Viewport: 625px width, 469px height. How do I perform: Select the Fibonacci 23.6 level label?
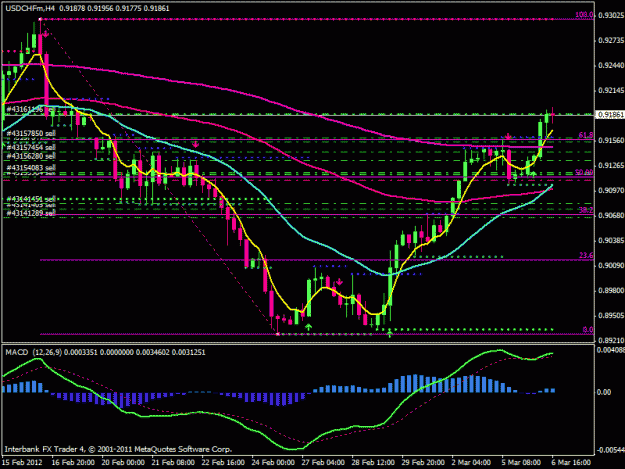[x=586, y=255]
